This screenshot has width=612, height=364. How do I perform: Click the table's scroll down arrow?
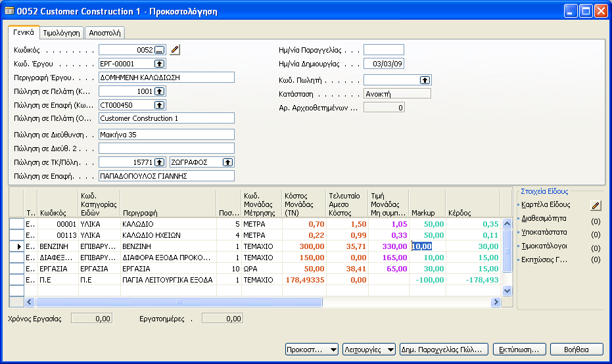pos(507,290)
